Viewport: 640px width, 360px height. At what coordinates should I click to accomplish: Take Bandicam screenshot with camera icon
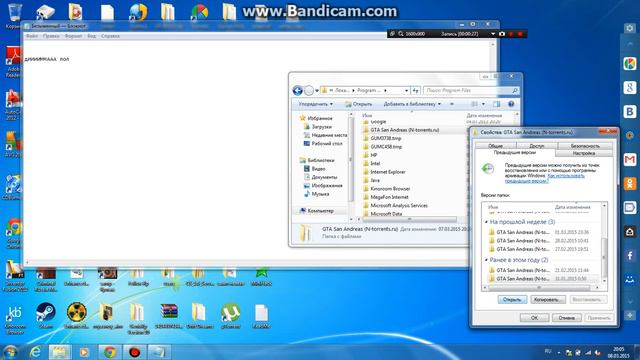pyautogui.click(x=502, y=34)
